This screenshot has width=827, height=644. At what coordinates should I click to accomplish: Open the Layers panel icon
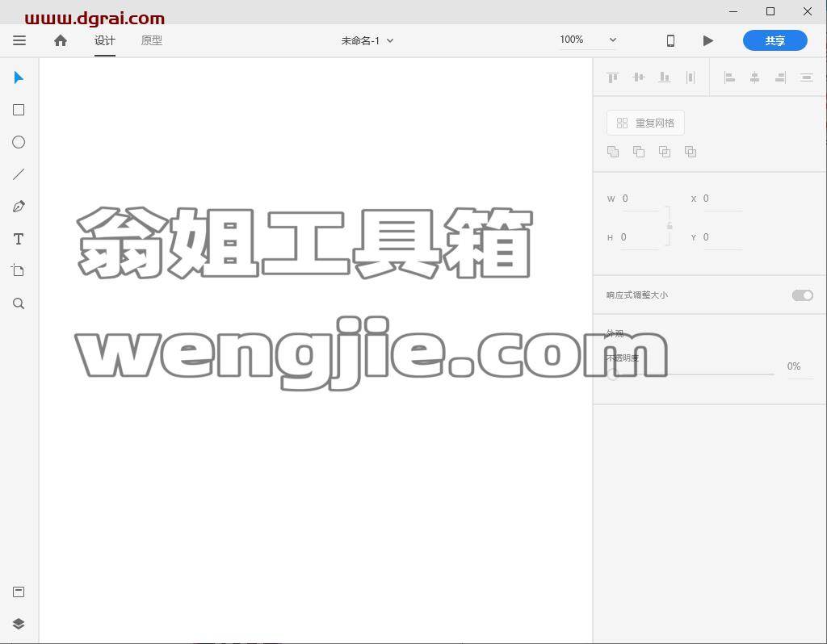19,624
